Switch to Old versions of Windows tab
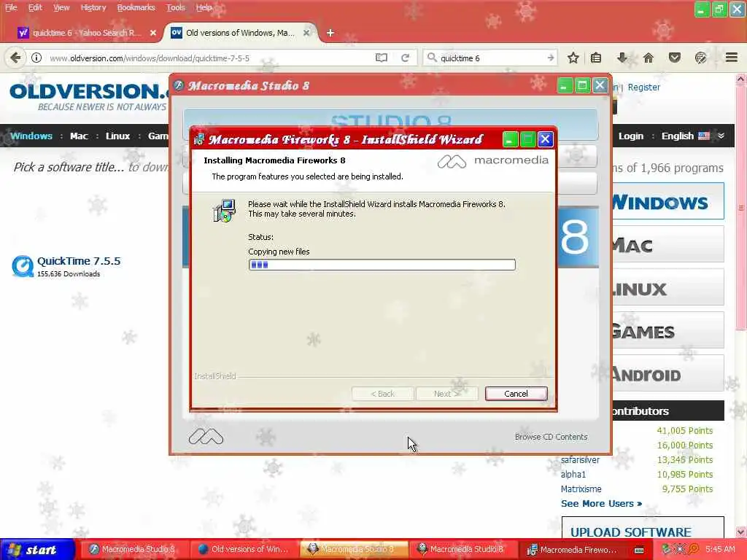Image resolution: width=747 pixels, height=560 pixels. (241, 33)
